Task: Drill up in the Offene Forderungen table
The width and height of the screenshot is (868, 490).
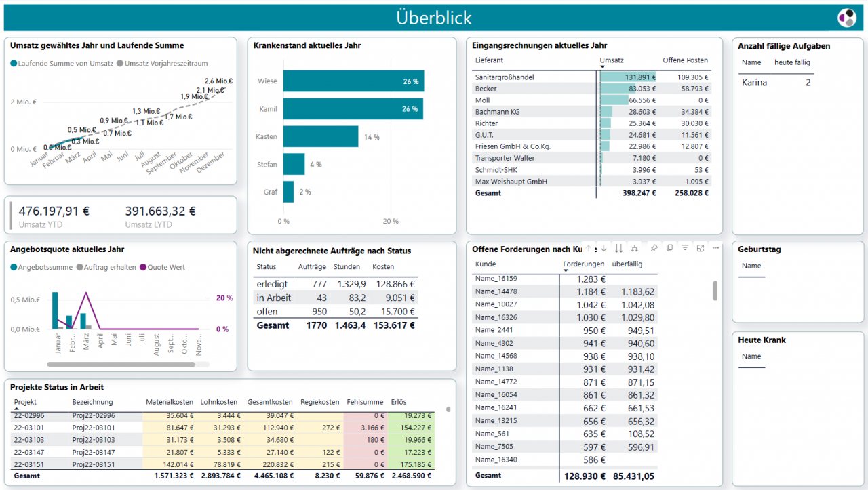Action: click(x=588, y=249)
